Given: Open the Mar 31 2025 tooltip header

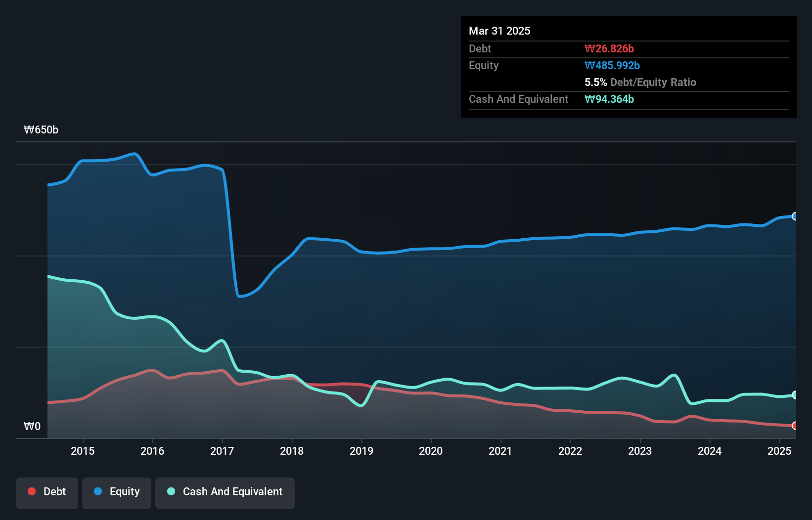Looking at the screenshot, I should pyautogui.click(x=499, y=31).
